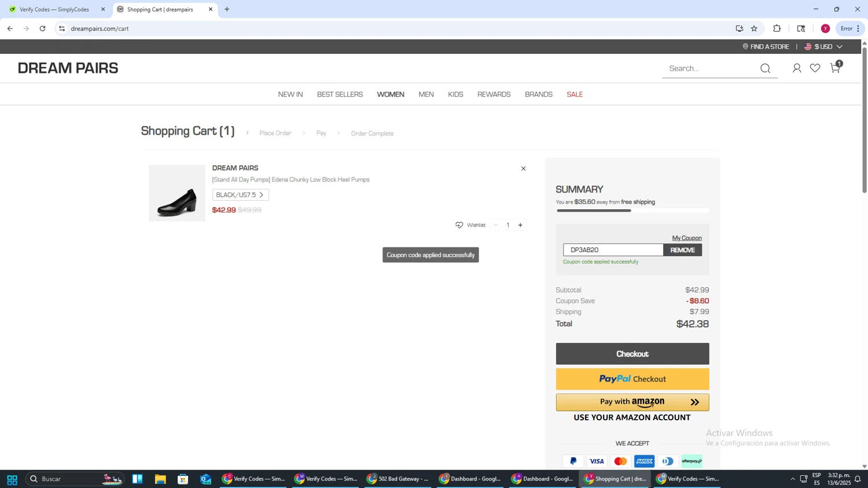The image size is (868, 488).
Task: Go to DREAM PAIRS home logo
Action: click(68, 68)
